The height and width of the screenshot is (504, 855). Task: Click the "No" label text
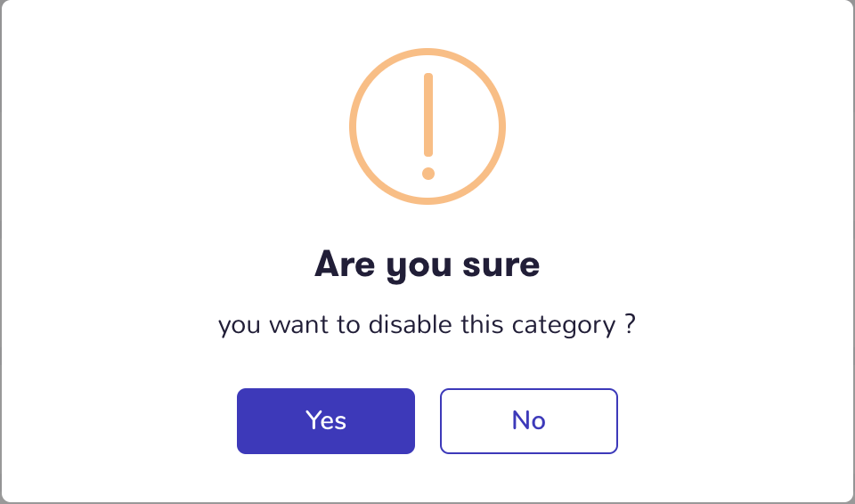(x=528, y=420)
